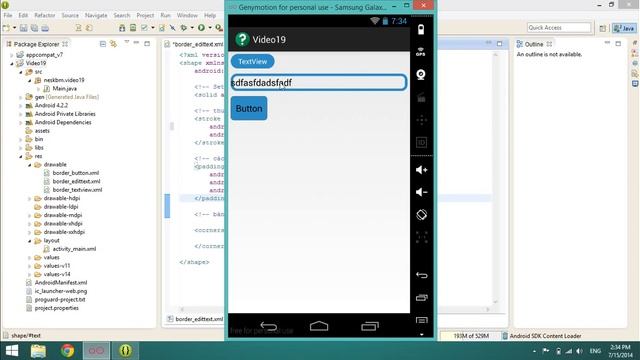640x360 pixels.
Task: Open Chrome from taskbar
Action: pyautogui.click(x=67, y=351)
